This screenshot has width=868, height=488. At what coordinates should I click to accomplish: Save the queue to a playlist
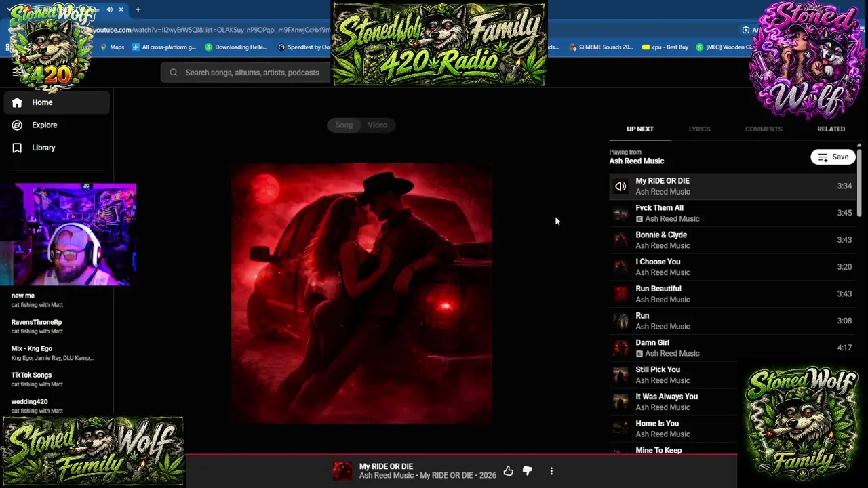[833, 157]
